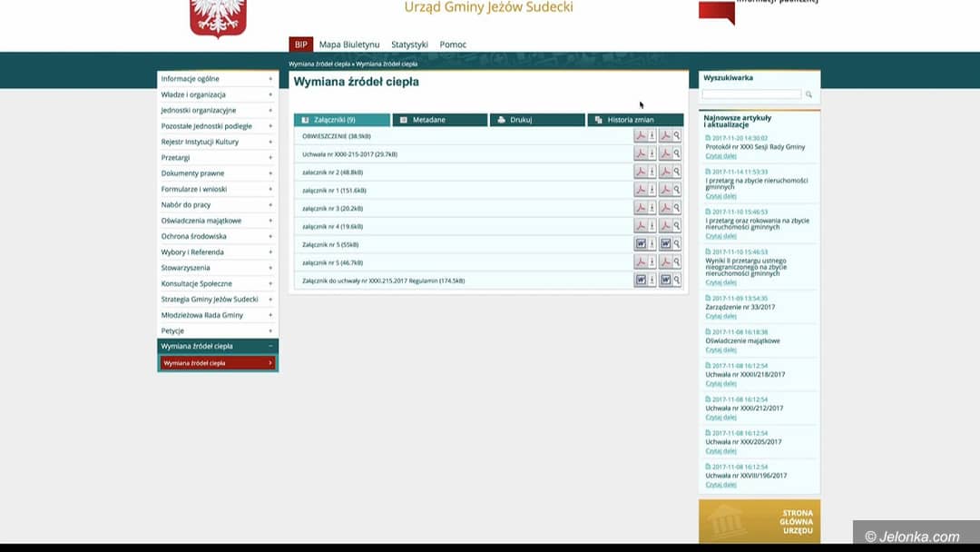Download Załącznik nr 5 (55kB) Word document

[x=645, y=244]
